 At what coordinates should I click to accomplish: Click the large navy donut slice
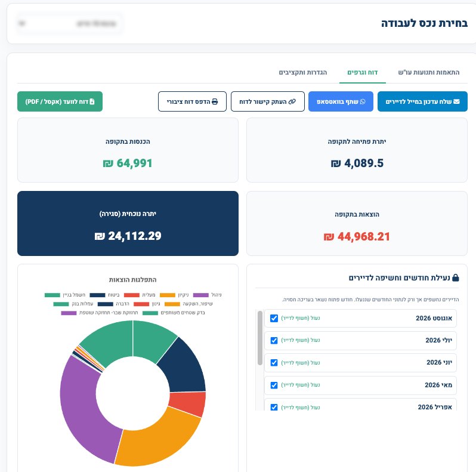click(185, 368)
